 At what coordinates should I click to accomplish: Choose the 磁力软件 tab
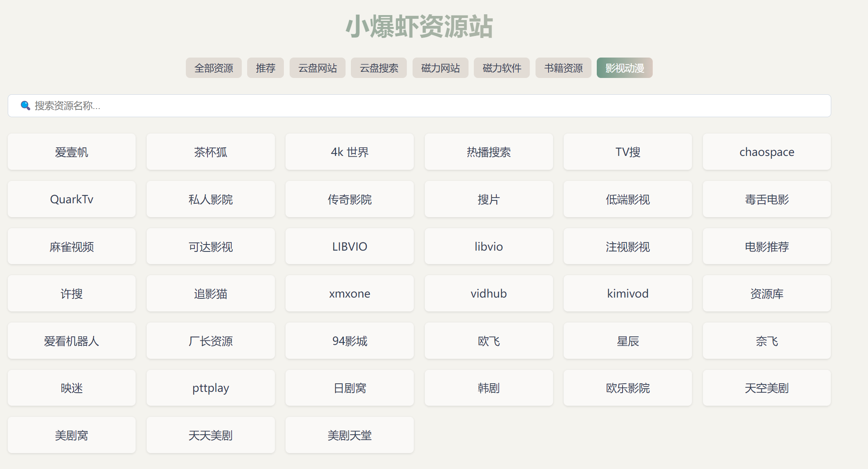click(502, 68)
